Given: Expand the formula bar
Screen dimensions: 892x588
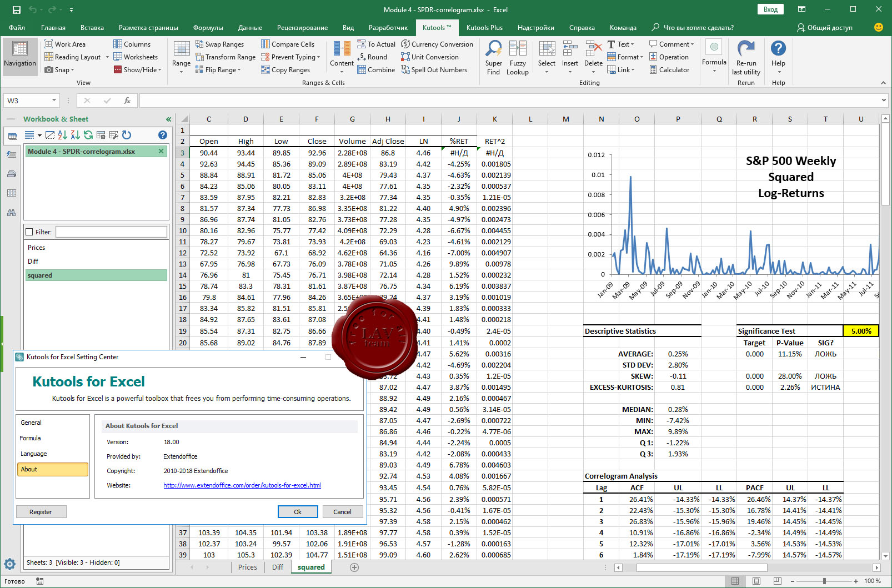Looking at the screenshot, I should pos(884,100).
